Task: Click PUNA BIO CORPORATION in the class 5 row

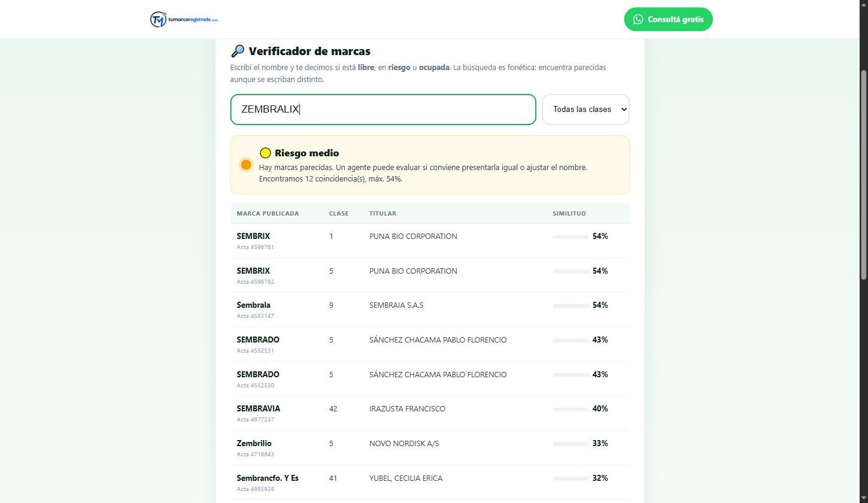Action: [x=413, y=271]
